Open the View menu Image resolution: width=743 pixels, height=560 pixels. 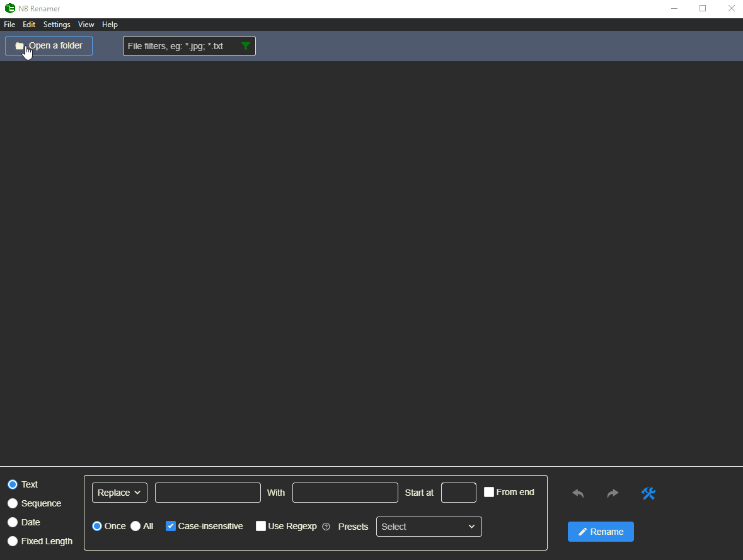tap(86, 25)
